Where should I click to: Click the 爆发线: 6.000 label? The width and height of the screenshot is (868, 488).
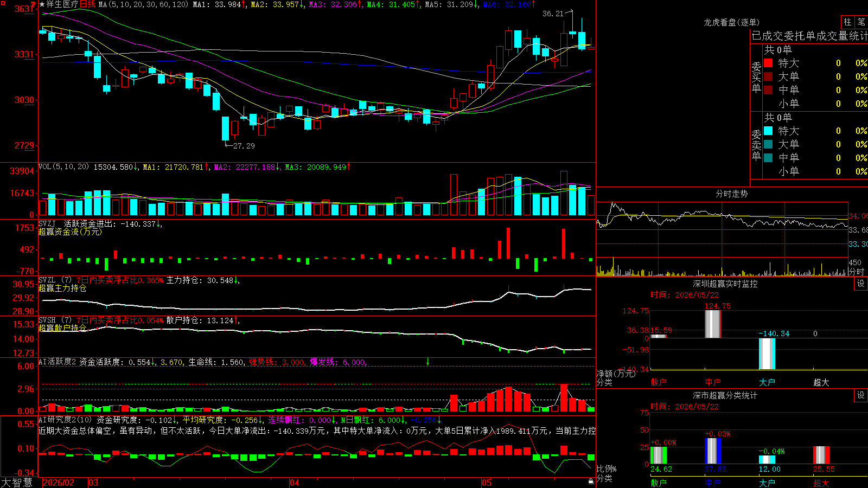pos(337,362)
